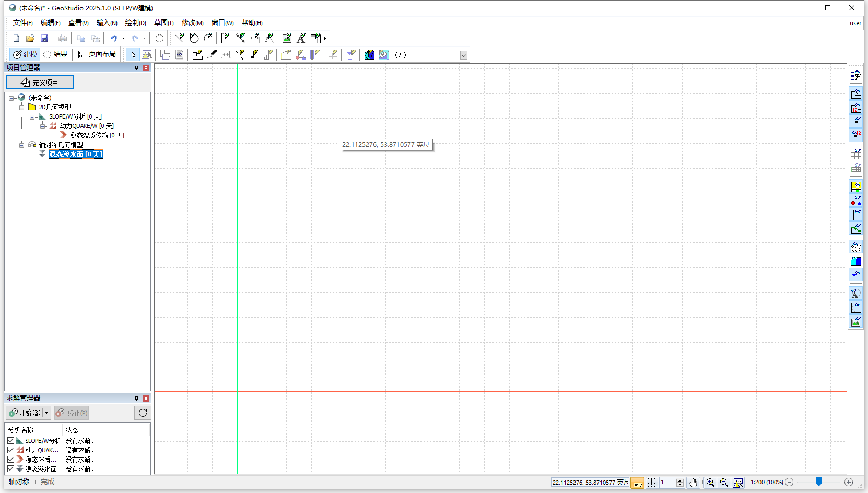The width and height of the screenshot is (868, 493).
Task: Open the 绘制(D) menu
Action: [136, 22]
